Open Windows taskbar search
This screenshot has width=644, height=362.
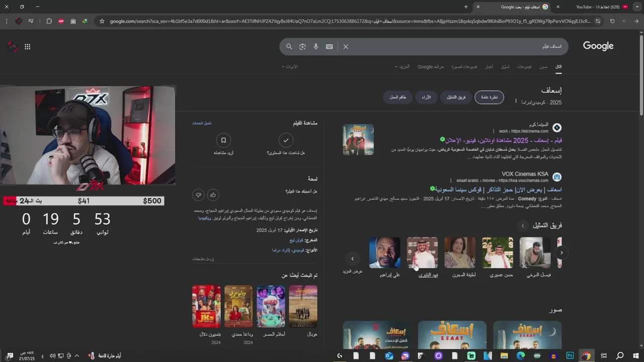(x=620, y=355)
